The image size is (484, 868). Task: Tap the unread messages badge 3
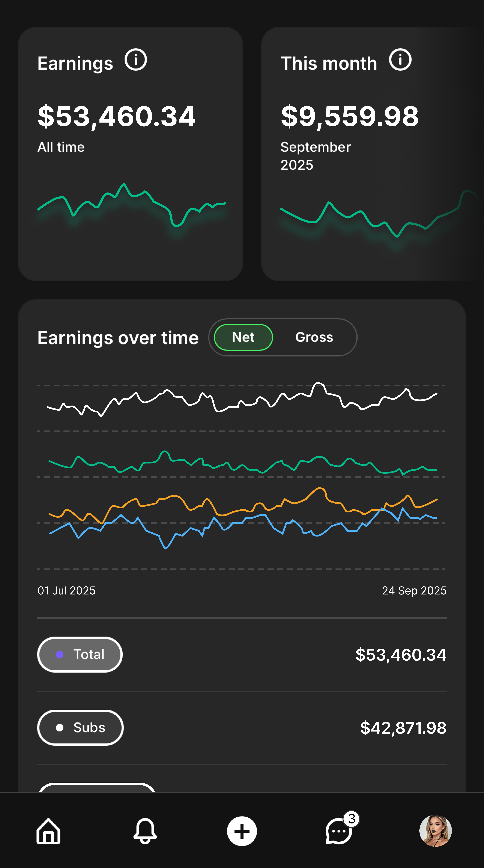point(352,818)
